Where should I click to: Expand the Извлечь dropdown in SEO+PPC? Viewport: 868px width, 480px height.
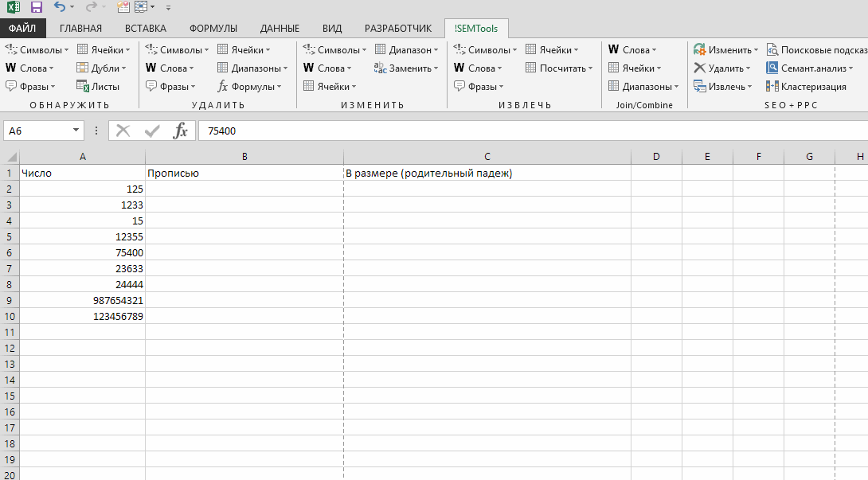pyautogui.click(x=721, y=87)
